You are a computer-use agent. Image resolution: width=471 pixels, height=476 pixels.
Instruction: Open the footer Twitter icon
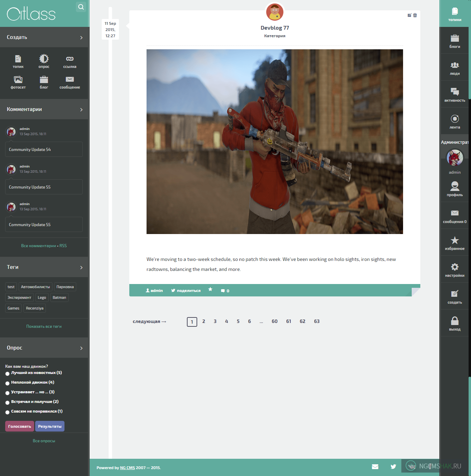[393, 467]
